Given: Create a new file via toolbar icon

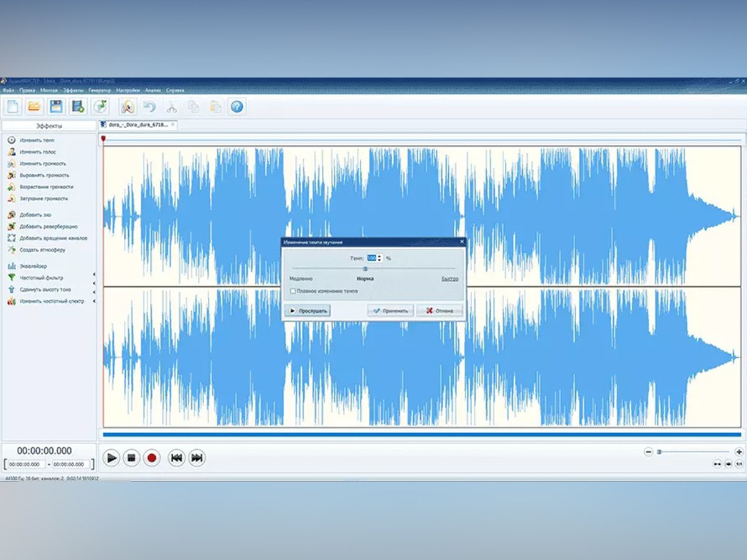Looking at the screenshot, I should click(12, 106).
